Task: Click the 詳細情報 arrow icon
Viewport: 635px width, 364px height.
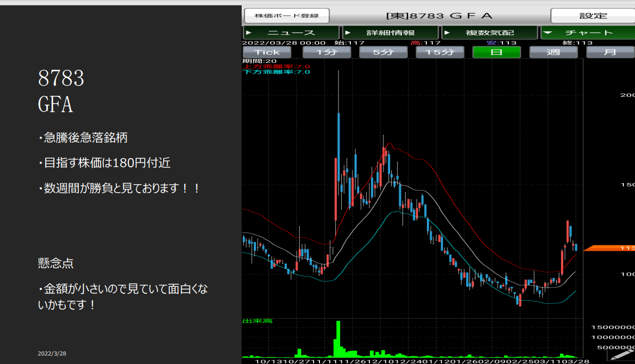Action: click(348, 33)
